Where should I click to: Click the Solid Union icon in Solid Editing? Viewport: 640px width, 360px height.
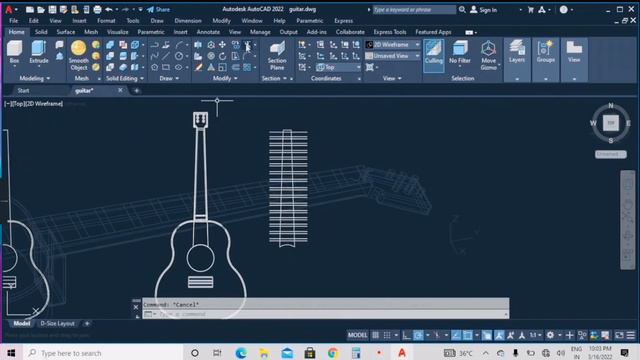click(x=110, y=44)
